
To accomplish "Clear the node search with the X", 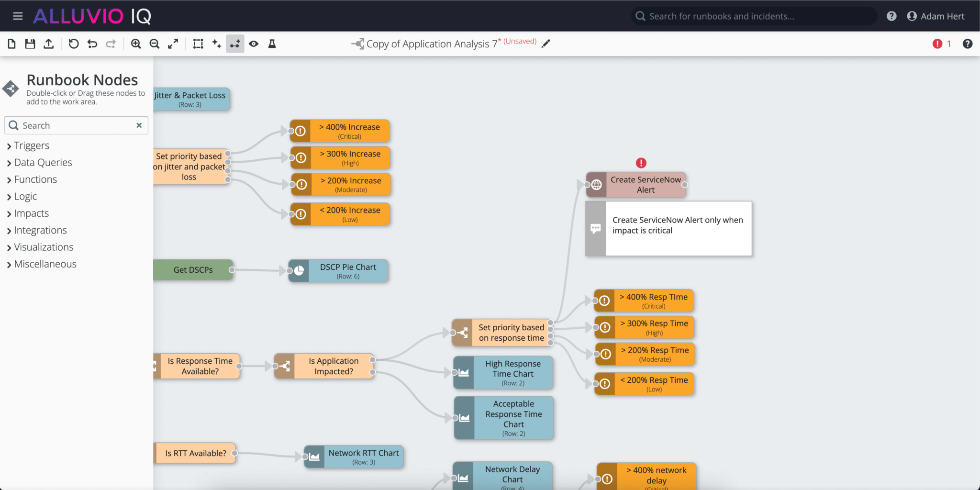I will click(x=139, y=125).
